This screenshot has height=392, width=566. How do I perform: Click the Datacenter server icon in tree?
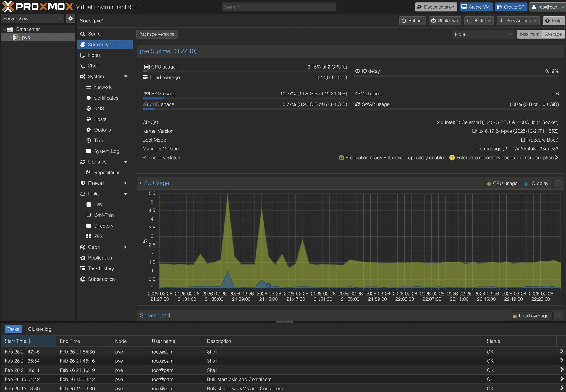(10, 29)
